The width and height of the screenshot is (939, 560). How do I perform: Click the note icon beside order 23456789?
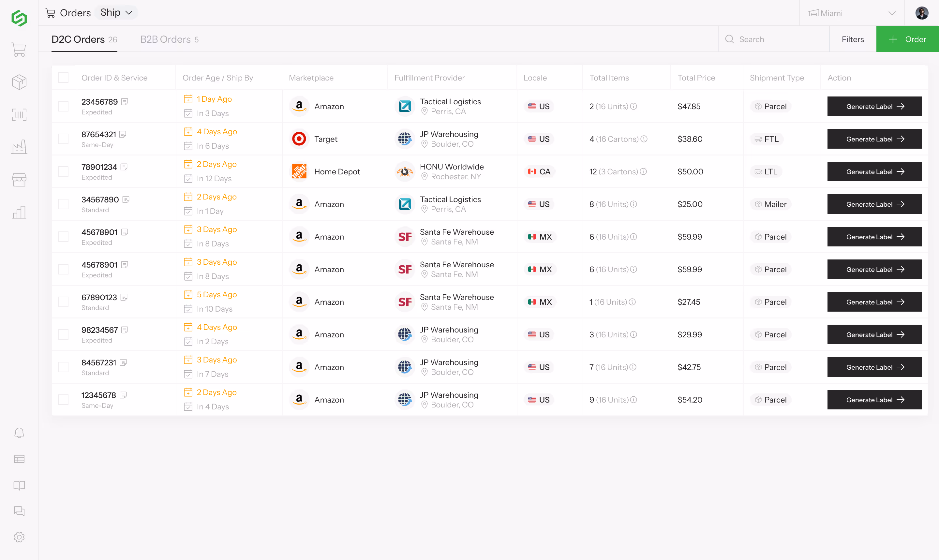(x=125, y=101)
